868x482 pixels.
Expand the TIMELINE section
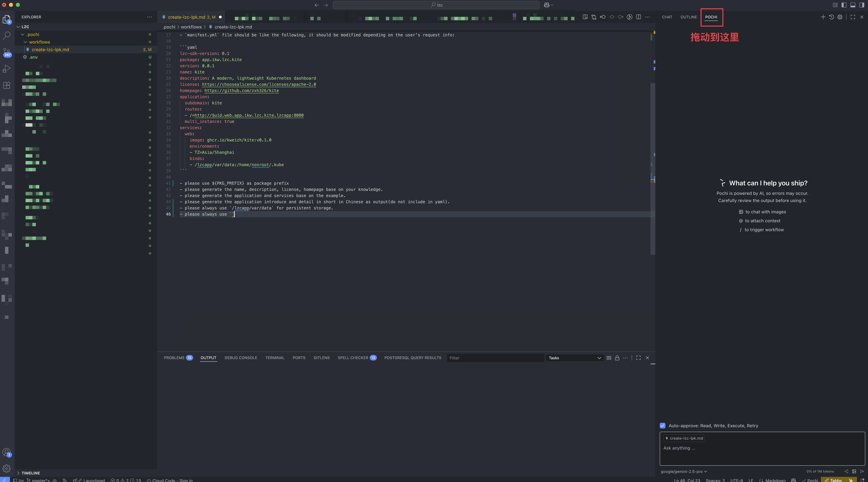pos(31,473)
